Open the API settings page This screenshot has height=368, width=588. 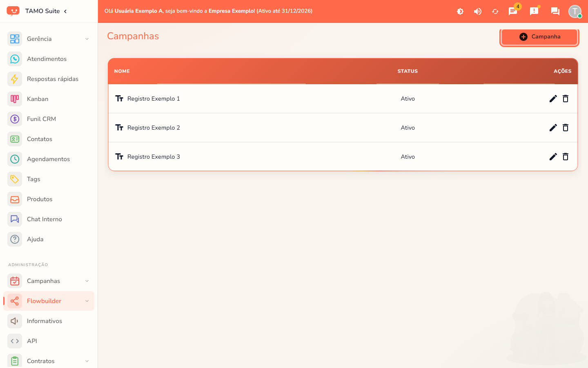[49, 341]
